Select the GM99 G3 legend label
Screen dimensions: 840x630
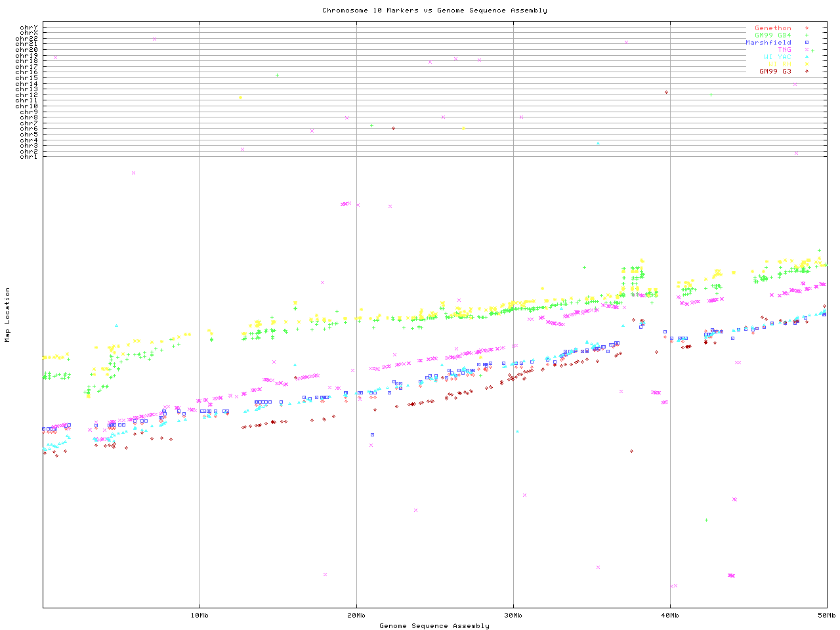coord(775,71)
